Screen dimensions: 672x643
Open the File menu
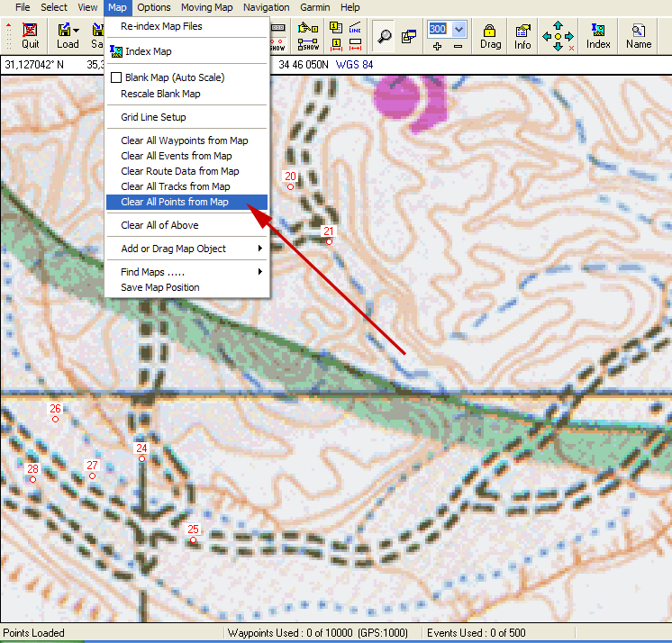click(x=23, y=7)
